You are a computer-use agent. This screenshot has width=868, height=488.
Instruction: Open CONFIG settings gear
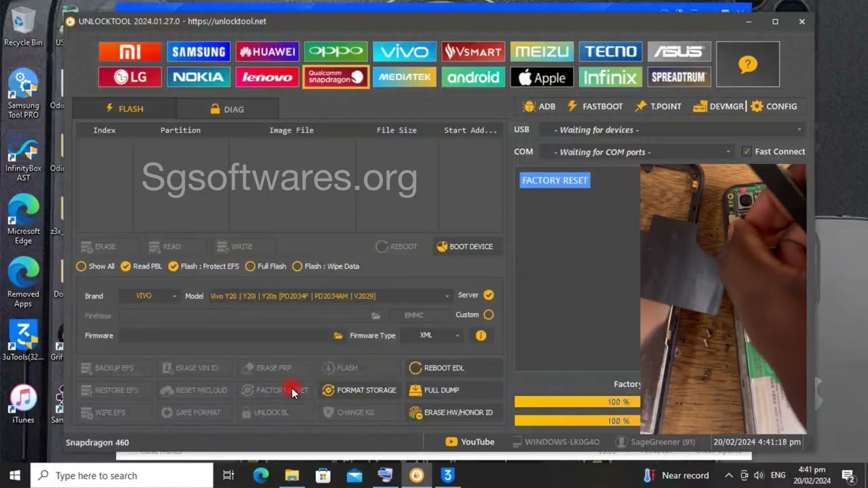(x=774, y=106)
